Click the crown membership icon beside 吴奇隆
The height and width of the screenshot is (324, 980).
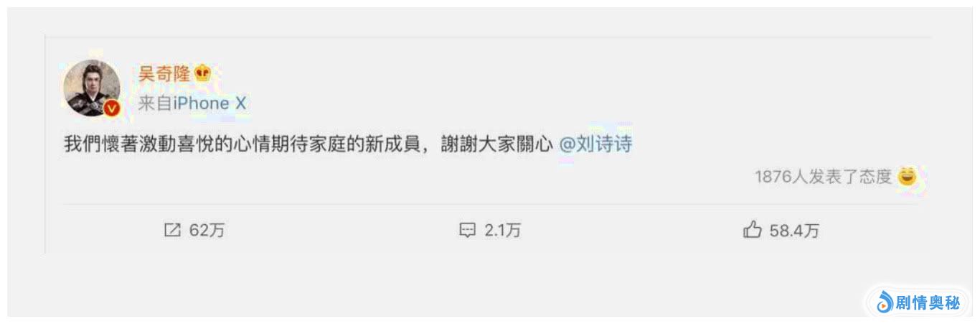203,73
